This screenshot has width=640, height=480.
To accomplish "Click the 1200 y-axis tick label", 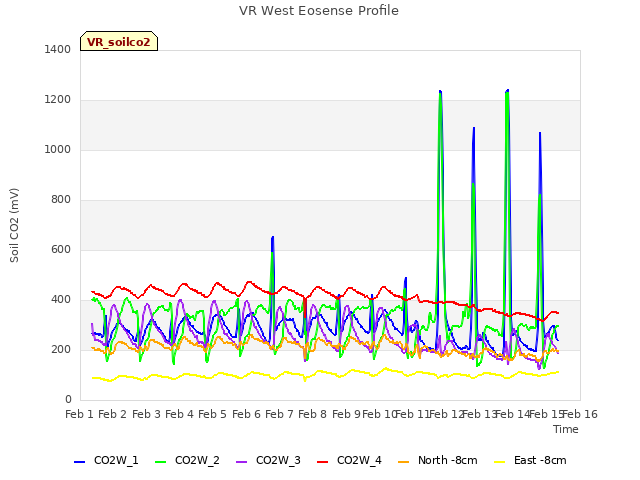I will point(58,100).
